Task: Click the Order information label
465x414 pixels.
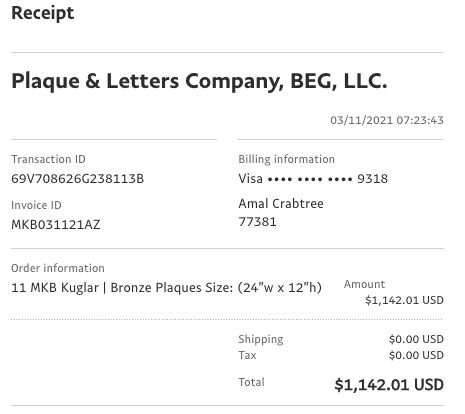Action: [x=58, y=268]
